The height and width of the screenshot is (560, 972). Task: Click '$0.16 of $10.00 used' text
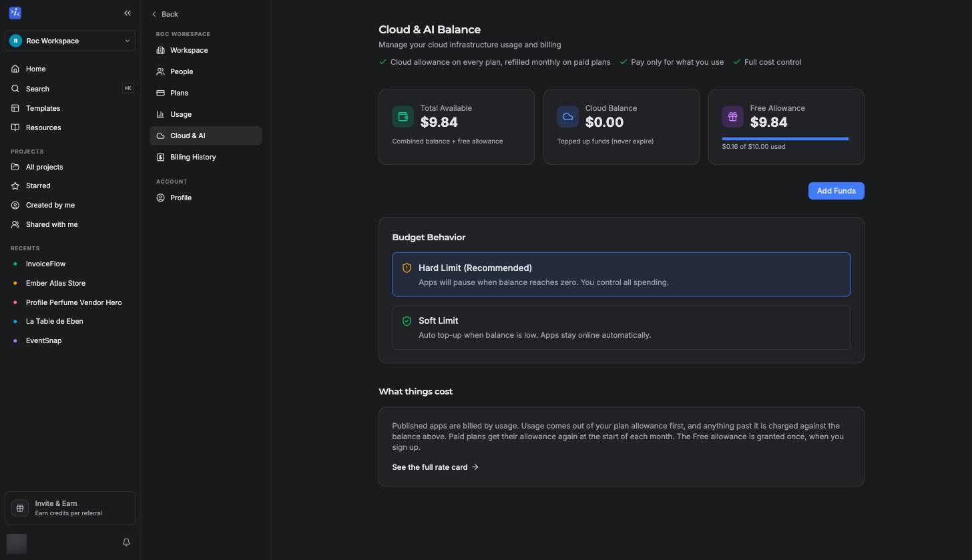[754, 147]
